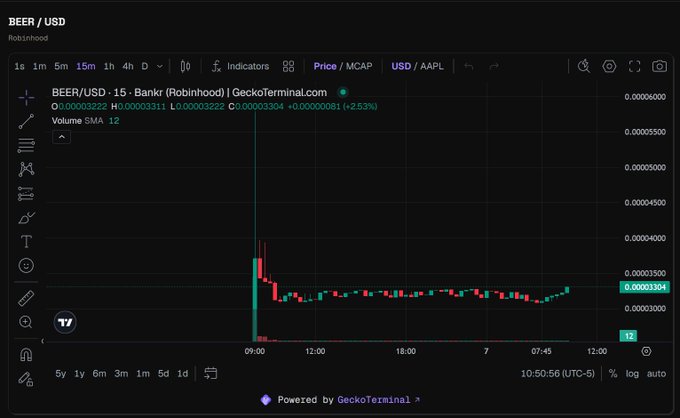This screenshot has height=418, width=680.
Task: Open the chart settings hexagon icon
Action: [x=609, y=66]
